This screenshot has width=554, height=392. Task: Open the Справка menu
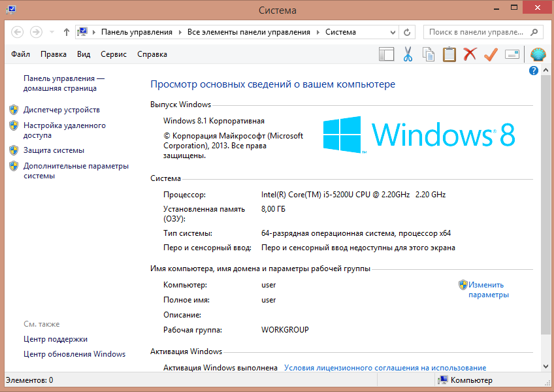point(152,54)
